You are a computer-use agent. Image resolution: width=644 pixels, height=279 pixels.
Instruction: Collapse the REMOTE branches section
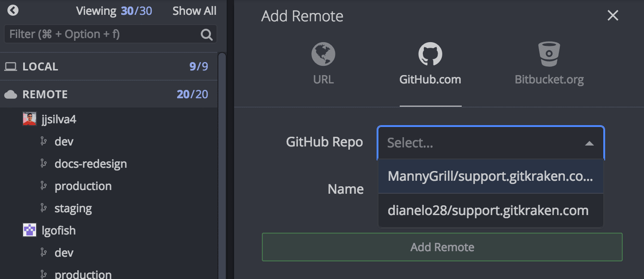point(45,95)
